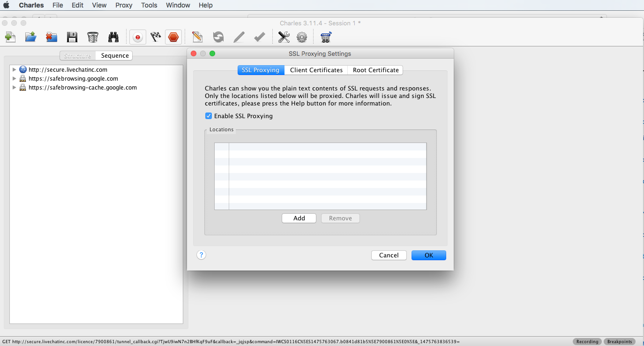The image size is (644, 346).
Task: Open the Proxy menu
Action: [124, 5]
